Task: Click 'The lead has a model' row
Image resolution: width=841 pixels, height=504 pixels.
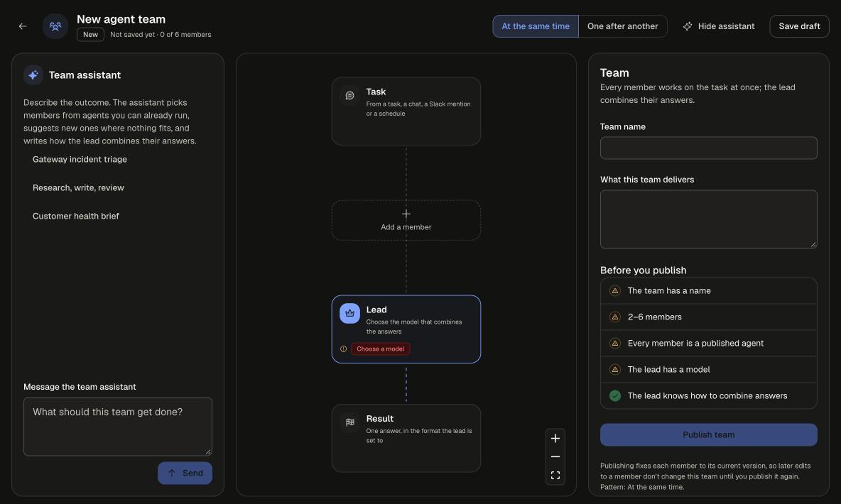Action: (708, 369)
